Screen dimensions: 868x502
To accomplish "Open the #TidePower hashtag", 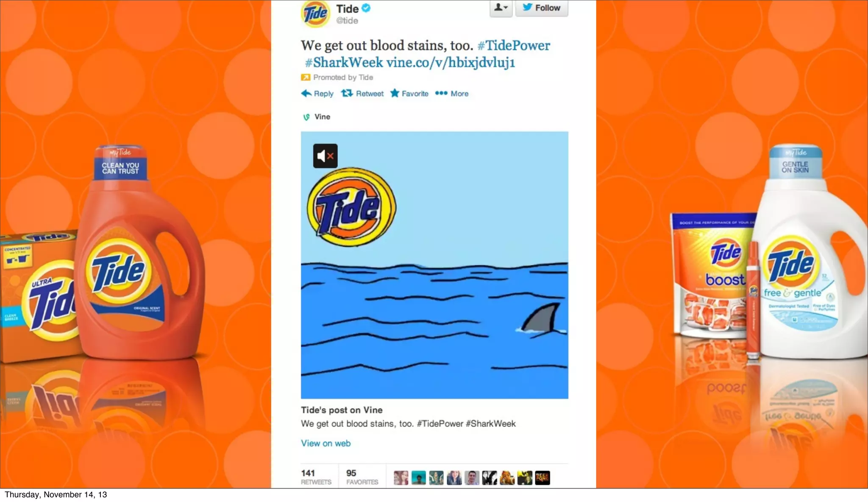I will pyautogui.click(x=514, y=45).
